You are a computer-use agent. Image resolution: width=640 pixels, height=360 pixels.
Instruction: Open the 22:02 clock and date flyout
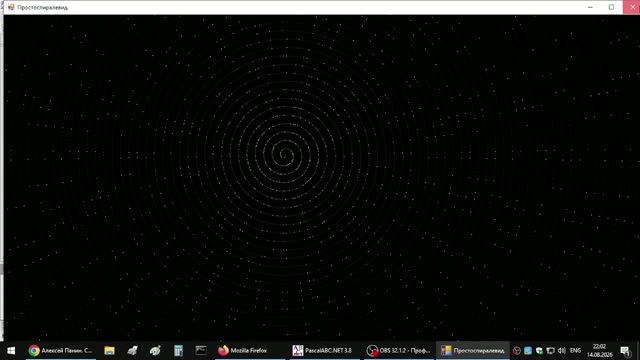(600, 351)
